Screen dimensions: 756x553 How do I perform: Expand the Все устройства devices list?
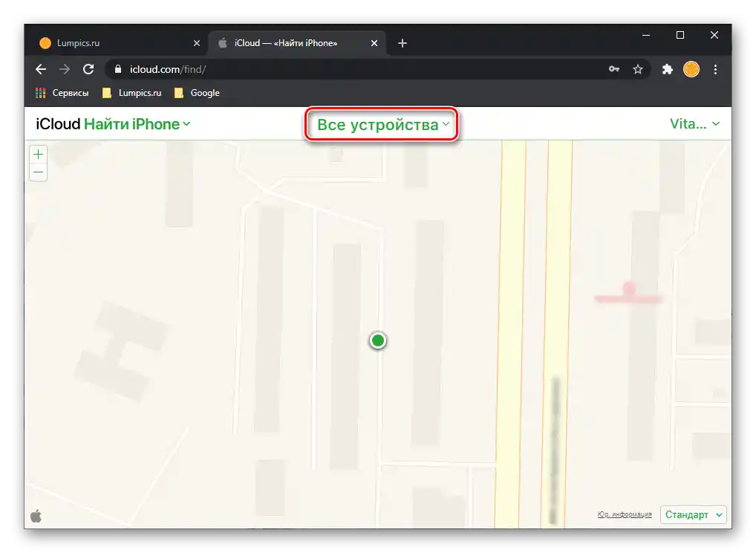point(382,124)
